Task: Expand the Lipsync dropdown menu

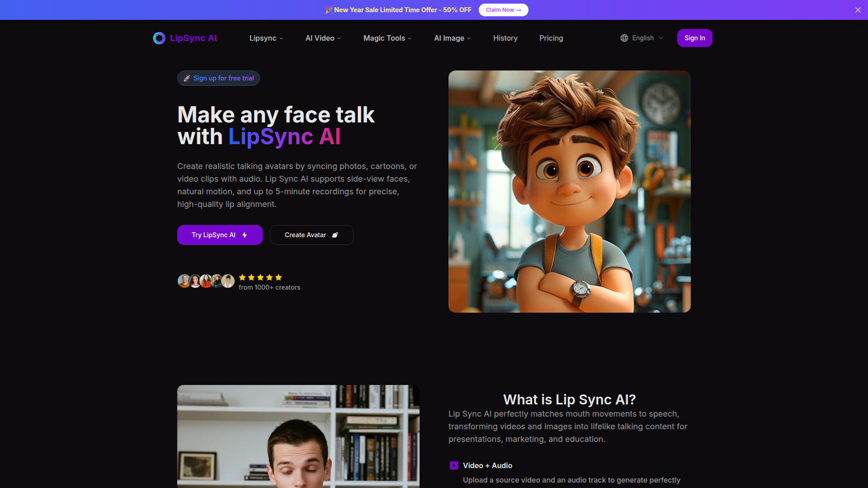Action: (x=266, y=38)
